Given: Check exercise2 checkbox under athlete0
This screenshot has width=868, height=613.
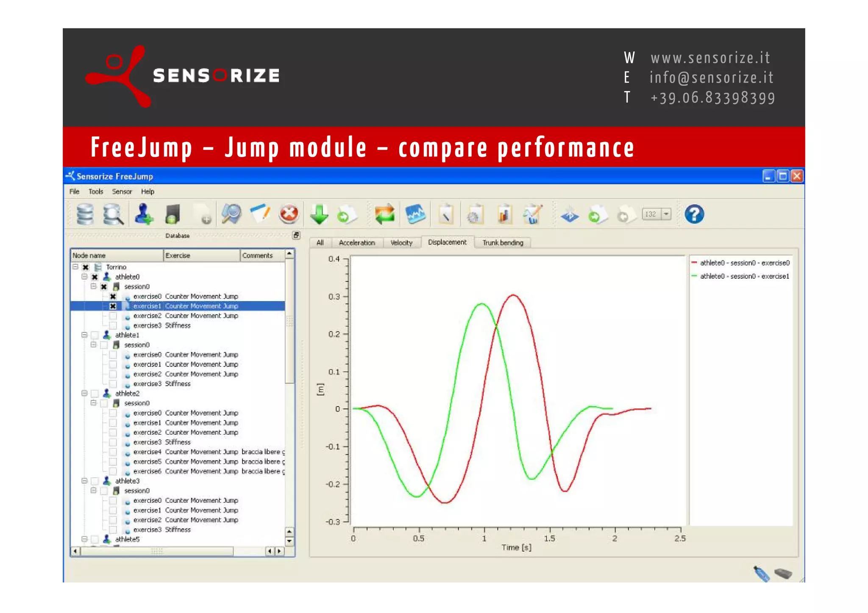Looking at the screenshot, I should pos(113,316).
